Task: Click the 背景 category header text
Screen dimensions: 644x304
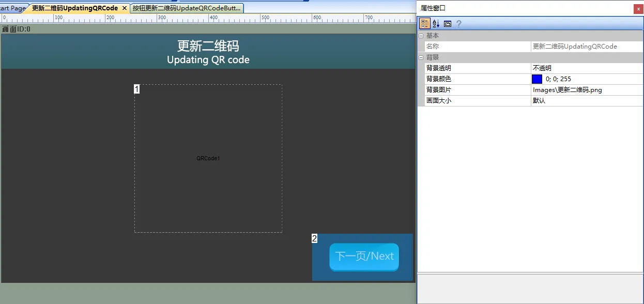Action: coord(433,57)
